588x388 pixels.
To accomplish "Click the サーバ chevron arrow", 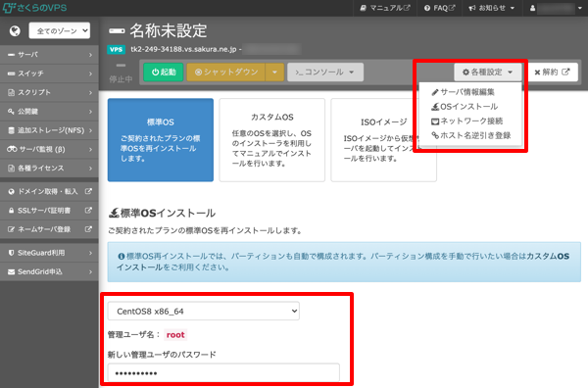I will (x=90, y=55).
